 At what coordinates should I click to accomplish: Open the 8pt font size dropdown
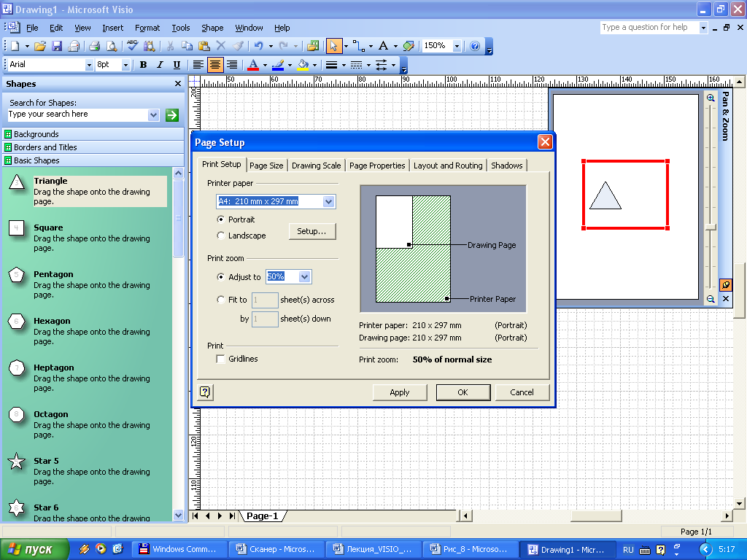[x=125, y=65]
